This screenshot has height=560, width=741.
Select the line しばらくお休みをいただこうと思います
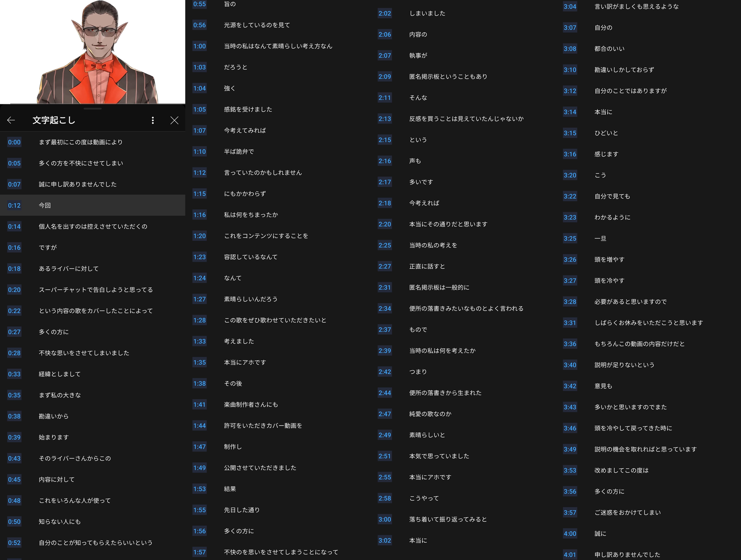pyautogui.click(x=649, y=323)
